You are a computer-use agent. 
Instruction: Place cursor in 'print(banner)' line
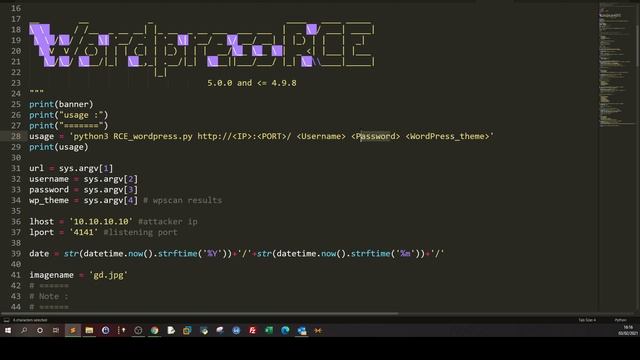[61, 104]
